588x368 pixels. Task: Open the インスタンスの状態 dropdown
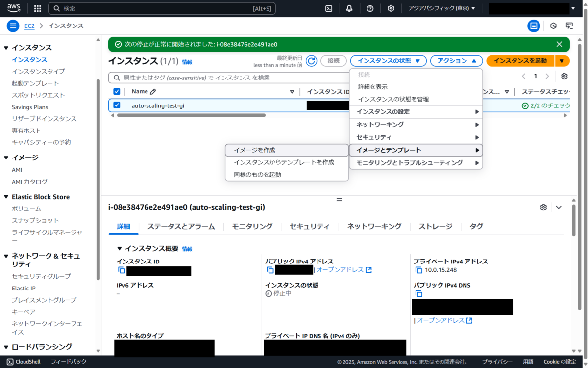pos(389,61)
